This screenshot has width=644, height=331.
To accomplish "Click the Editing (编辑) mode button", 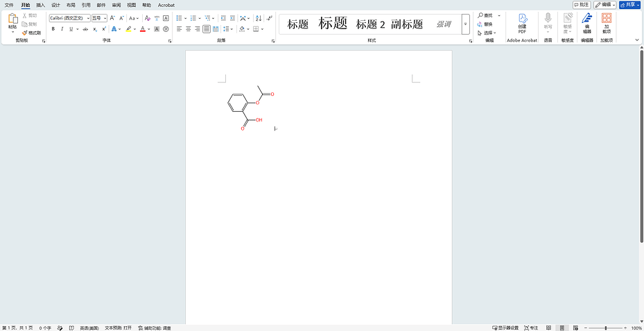I will point(605,5).
